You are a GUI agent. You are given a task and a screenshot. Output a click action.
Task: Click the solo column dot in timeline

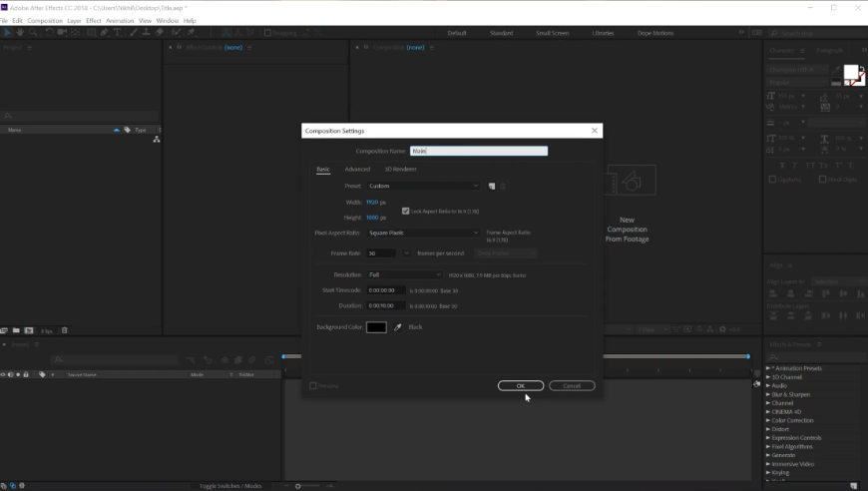coord(18,375)
